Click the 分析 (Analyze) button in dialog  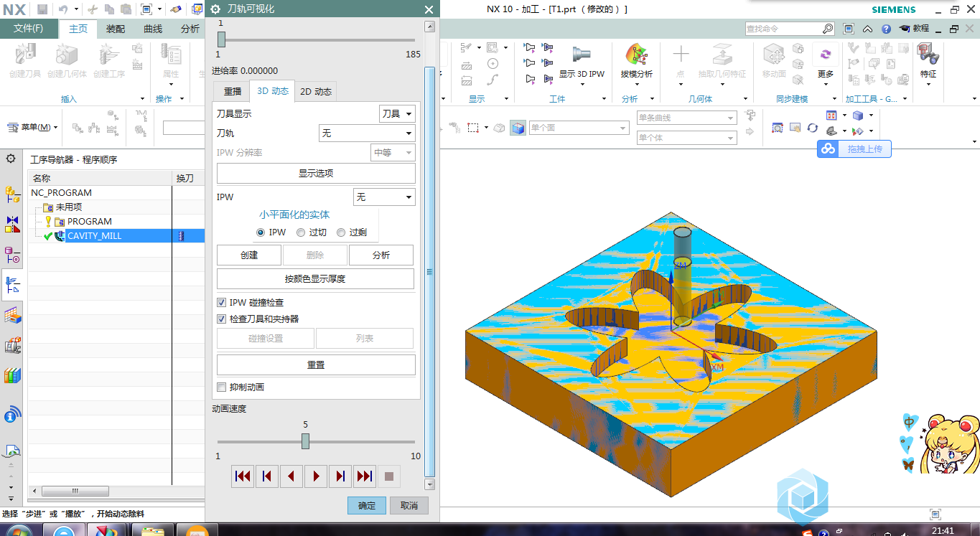tap(381, 255)
